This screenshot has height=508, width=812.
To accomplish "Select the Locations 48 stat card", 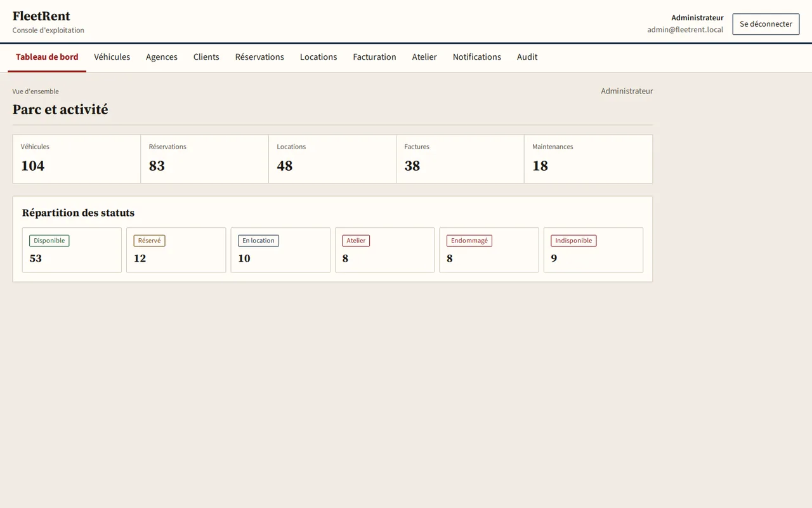I will (x=332, y=159).
